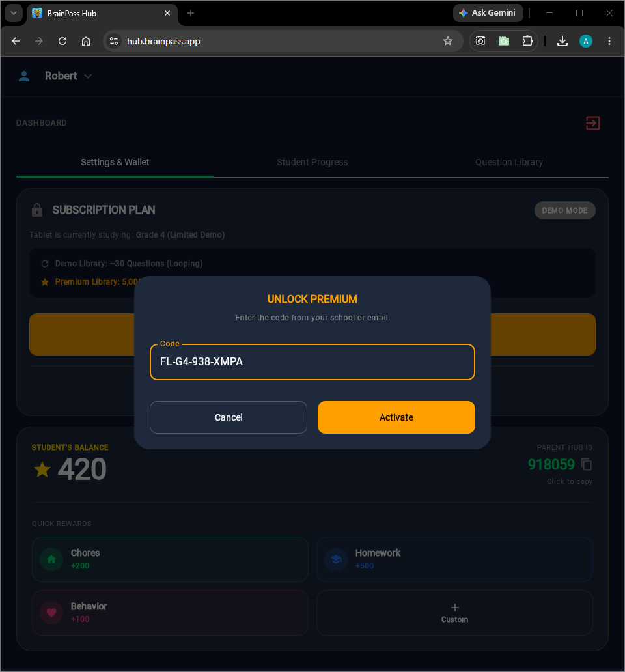Image resolution: width=625 pixels, height=672 pixels.
Task: Click the Custom plus icon
Action: [455, 608]
